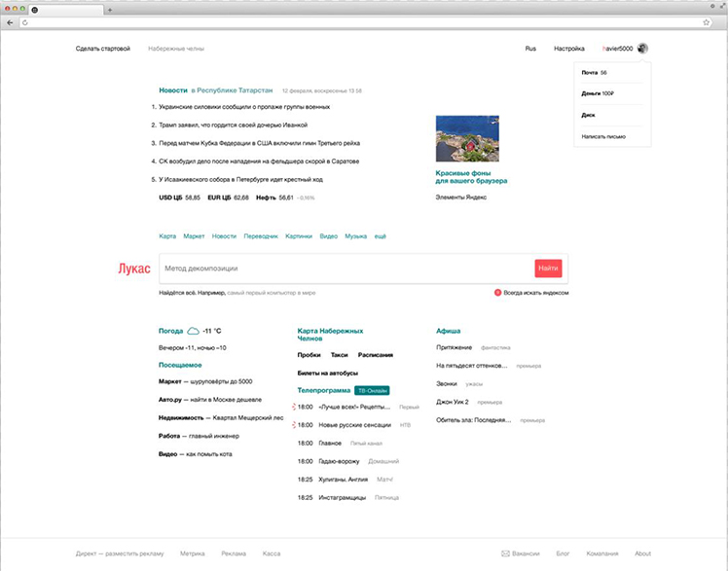
Task: Open Афиша heading
Action: [x=448, y=331]
